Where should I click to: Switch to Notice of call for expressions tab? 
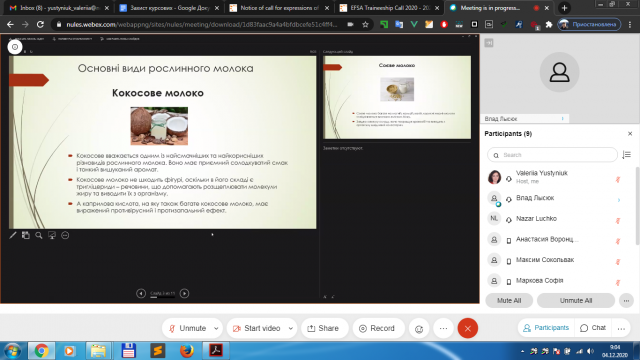pos(279,8)
